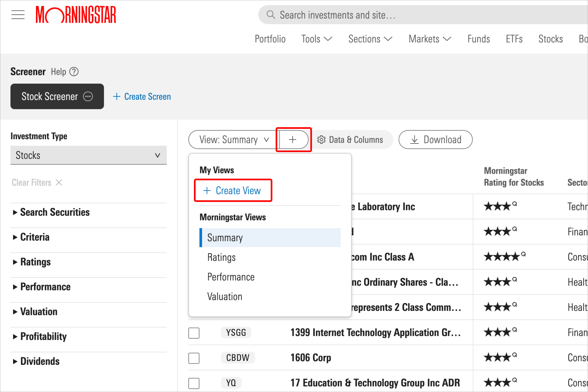Tick the checkbox for YSGG row
This screenshot has width=588, height=392.
click(x=194, y=333)
